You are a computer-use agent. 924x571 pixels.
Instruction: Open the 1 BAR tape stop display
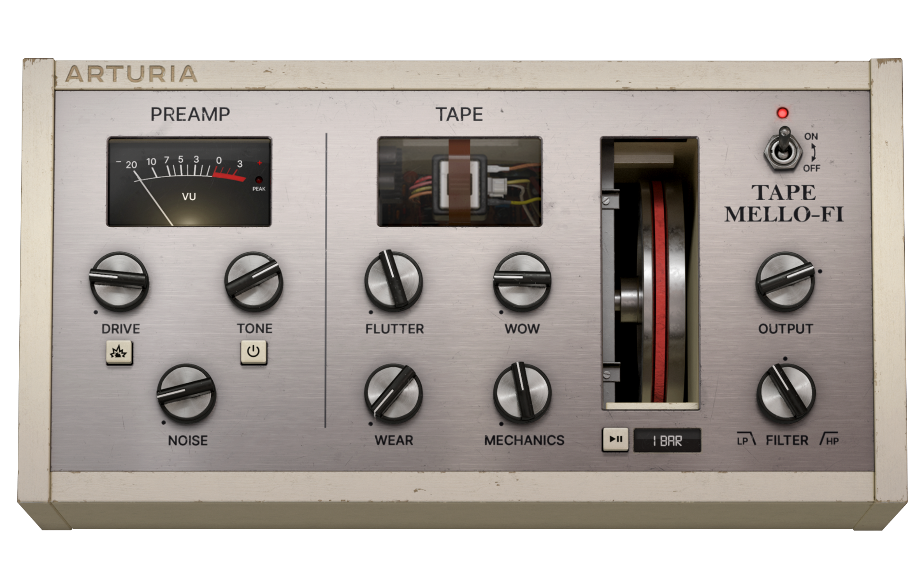pyautogui.click(x=667, y=441)
